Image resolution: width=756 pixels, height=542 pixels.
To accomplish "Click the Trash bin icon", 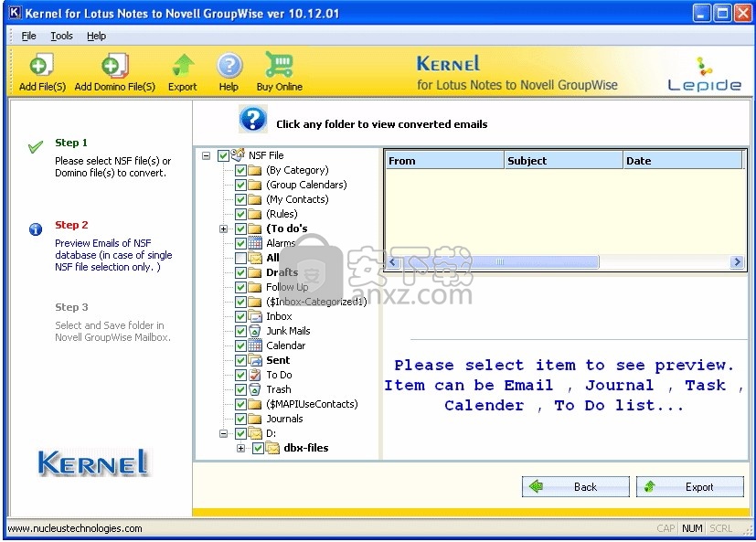I will [254, 389].
